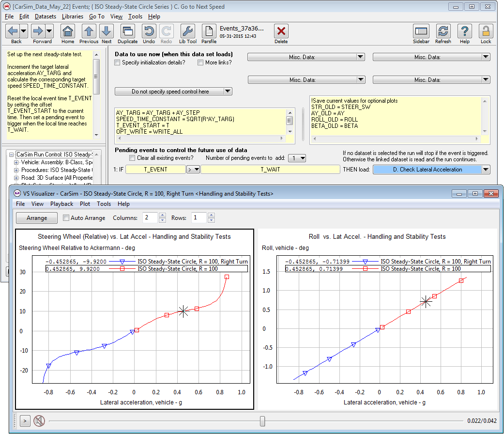Enable Auto Arrange in VS Visualizer

(66, 217)
